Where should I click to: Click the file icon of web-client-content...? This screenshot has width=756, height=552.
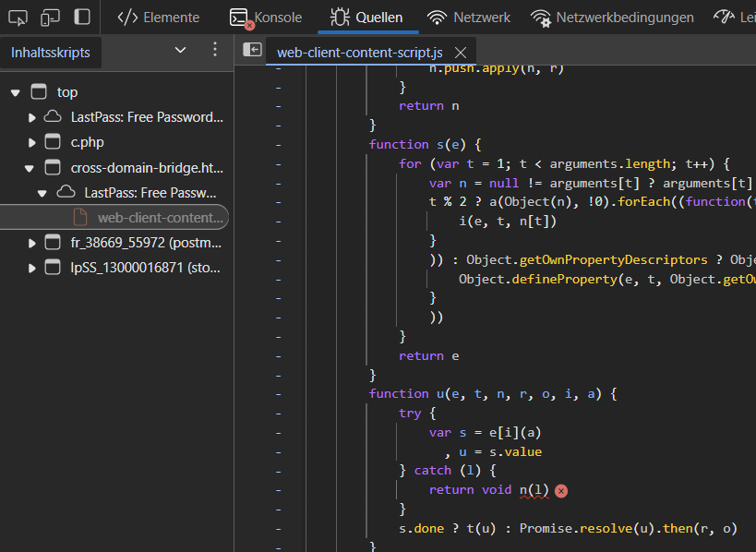(80, 218)
